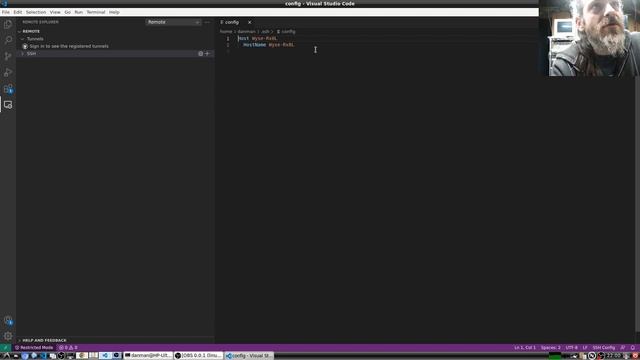This screenshot has width=640, height=360.
Task: Open the Source Control view
Action: [8, 56]
